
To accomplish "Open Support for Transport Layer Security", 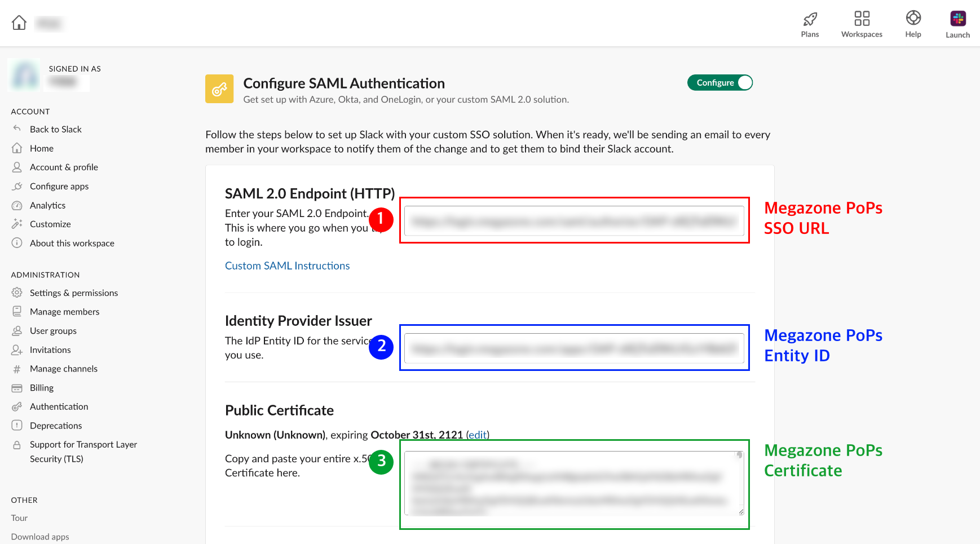I will (83, 452).
